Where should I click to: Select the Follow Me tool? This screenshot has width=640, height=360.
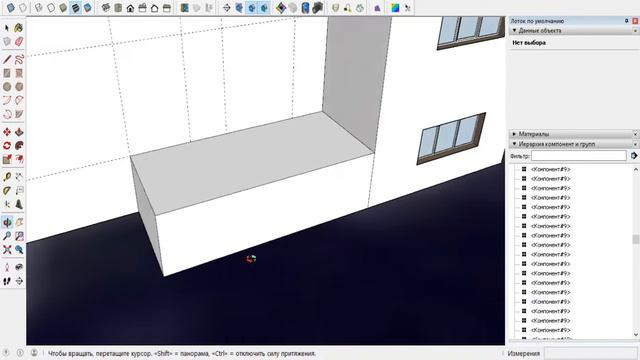pyautogui.click(x=19, y=145)
